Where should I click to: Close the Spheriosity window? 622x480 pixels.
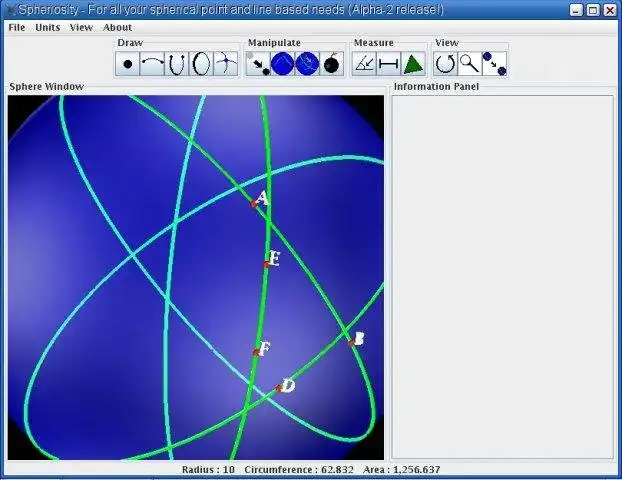(610, 10)
